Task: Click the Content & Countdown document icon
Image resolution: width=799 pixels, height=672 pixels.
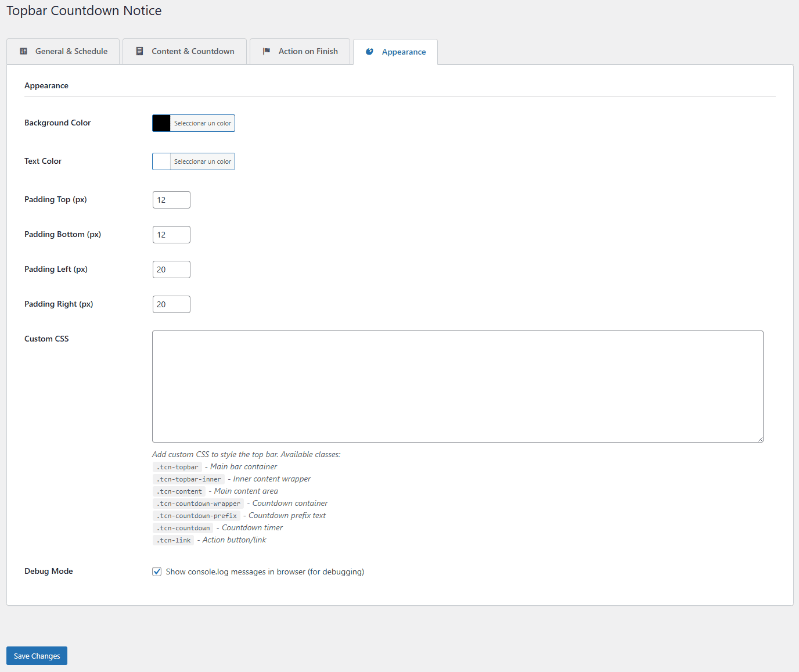Action: click(139, 51)
